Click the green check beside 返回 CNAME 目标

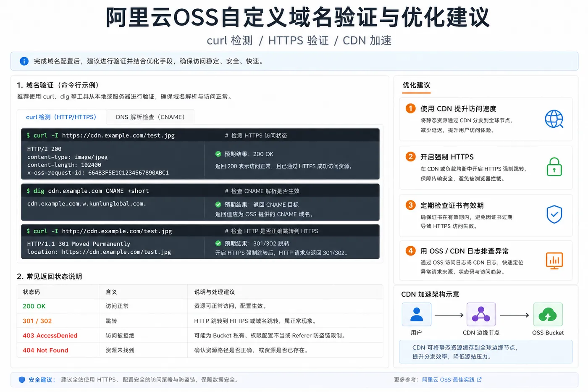(218, 205)
